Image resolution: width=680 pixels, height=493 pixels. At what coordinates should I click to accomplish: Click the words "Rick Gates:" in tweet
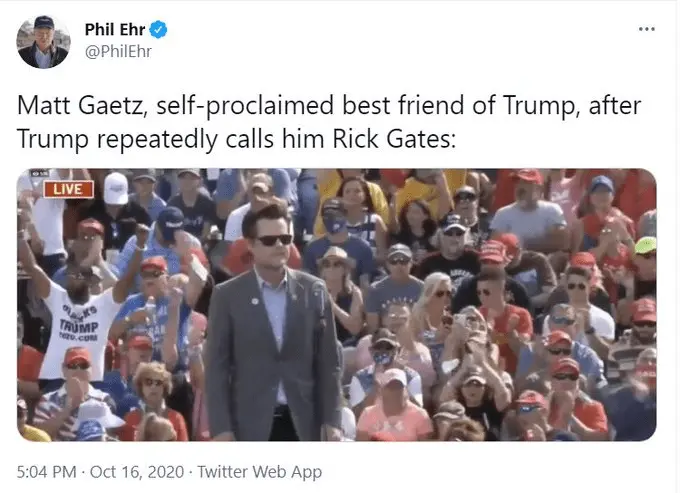pos(394,140)
